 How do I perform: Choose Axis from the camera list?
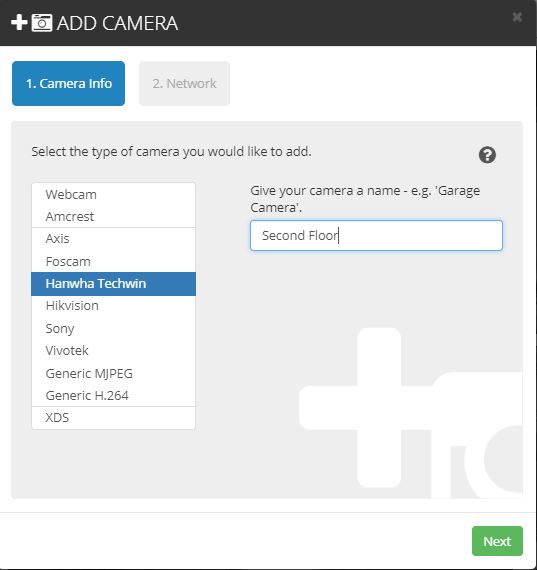pos(113,239)
